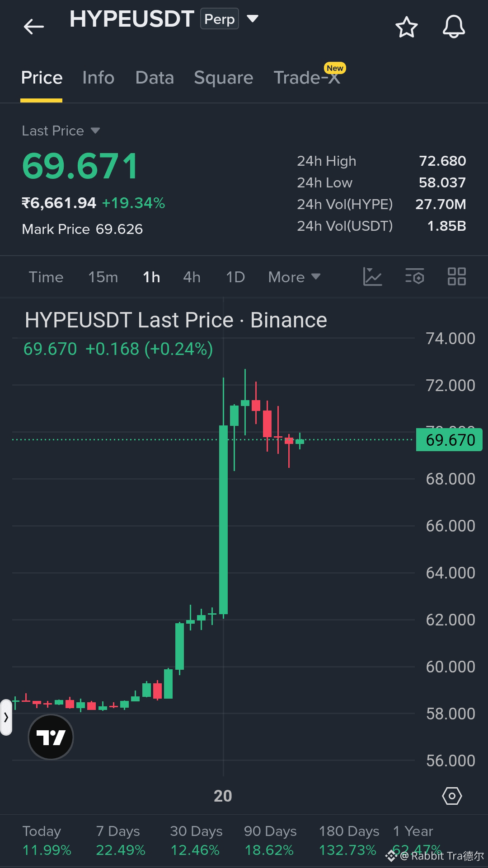The width and height of the screenshot is (488, 868).
Task: Open the HYPEUSDT pair selector dropdown arrow
Action: click(x=252, y=19)
